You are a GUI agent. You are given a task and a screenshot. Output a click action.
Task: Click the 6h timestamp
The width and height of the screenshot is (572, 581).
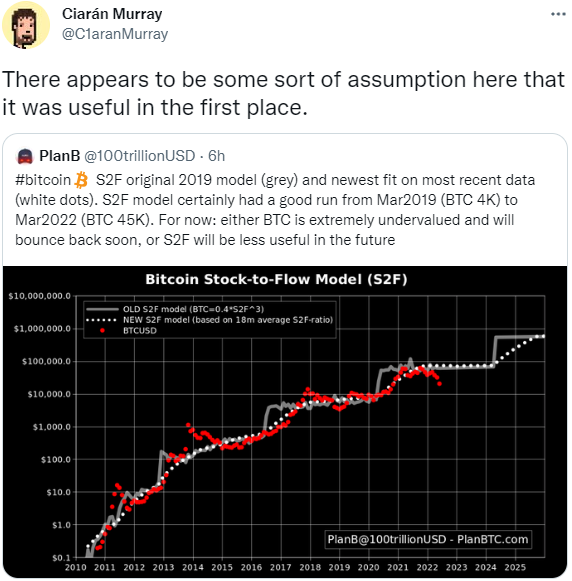point(216,156)
